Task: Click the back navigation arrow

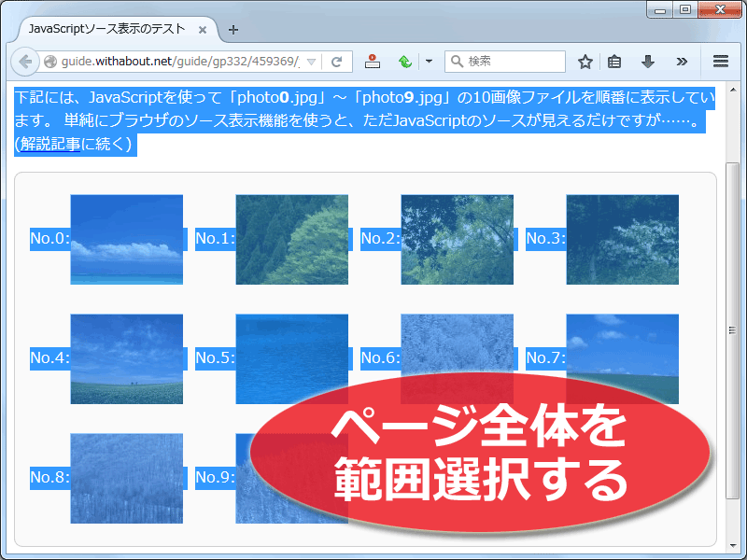Action: [25, 62]
